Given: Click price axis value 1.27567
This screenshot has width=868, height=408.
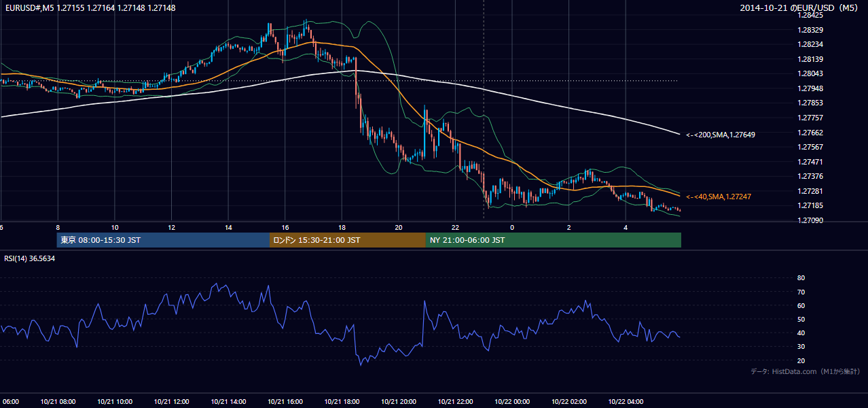Looking at the screenshot, I should pyautogui.click(x=810, y=147).
